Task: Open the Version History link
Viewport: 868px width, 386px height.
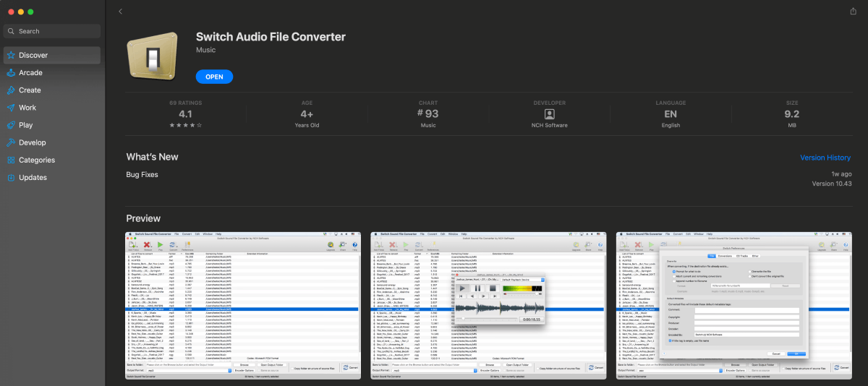Action: click(825, 158)
